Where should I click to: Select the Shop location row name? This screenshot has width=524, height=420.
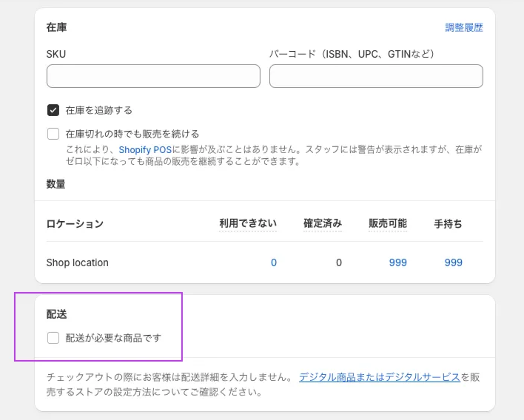[x=77, y=262]
